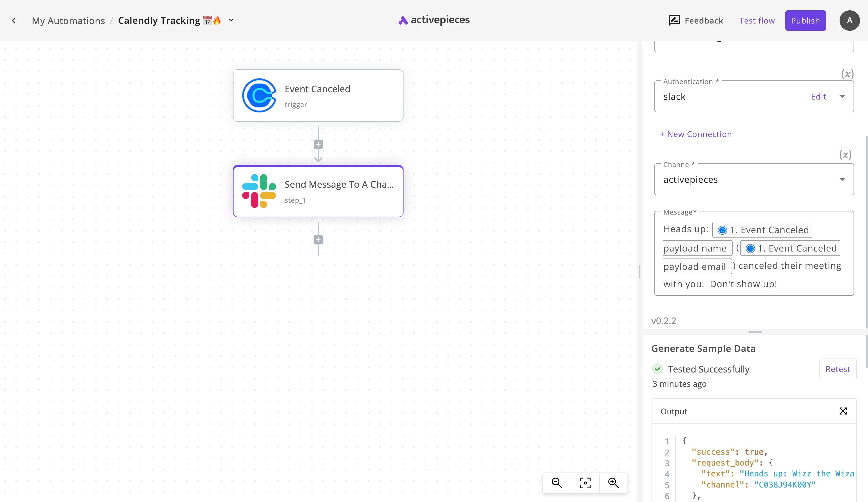The width and height of the screenshot is (868, 502).
Task: Select the Event Canceled trigger node
Action: tap(318, 95)
